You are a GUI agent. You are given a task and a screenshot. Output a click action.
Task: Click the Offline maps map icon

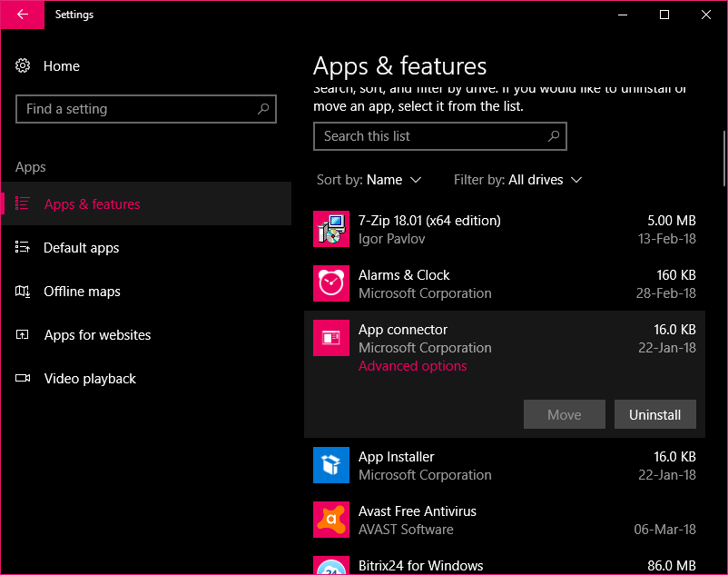point(23,292)
